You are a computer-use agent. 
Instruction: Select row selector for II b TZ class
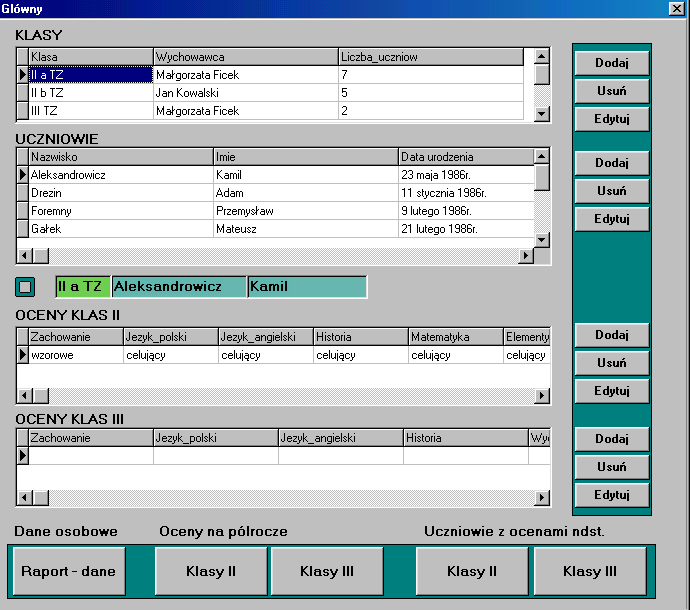click(22, 93)
